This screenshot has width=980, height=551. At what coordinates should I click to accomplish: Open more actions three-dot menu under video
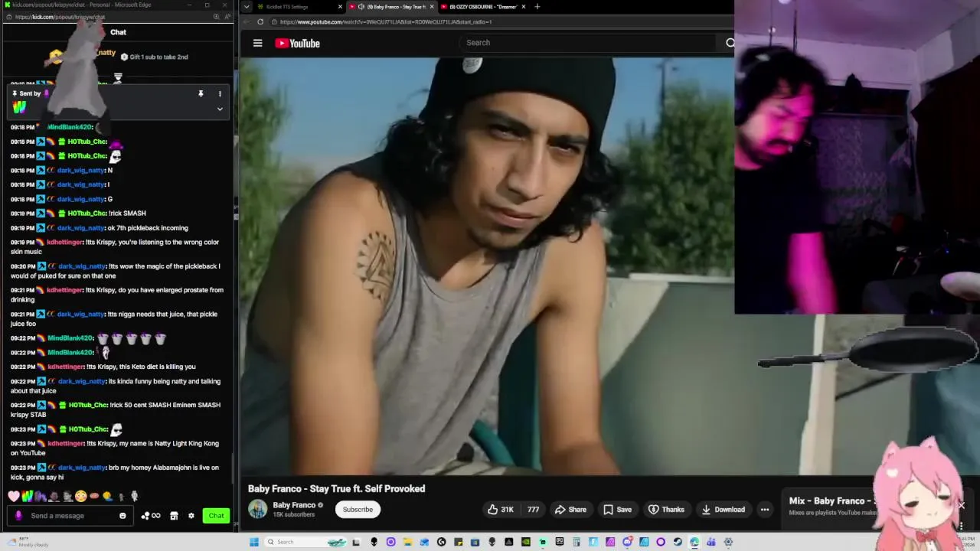pyautogui.click(x=764, y=510)
